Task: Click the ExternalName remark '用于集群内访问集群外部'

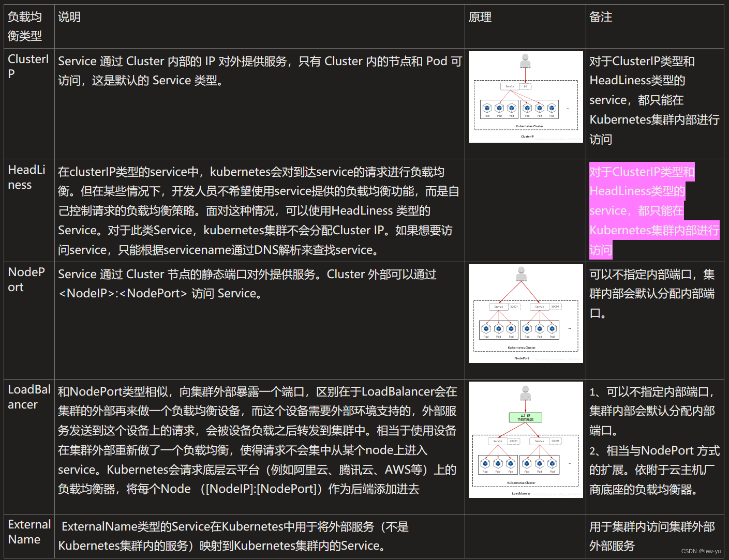Action: point(652,536)
